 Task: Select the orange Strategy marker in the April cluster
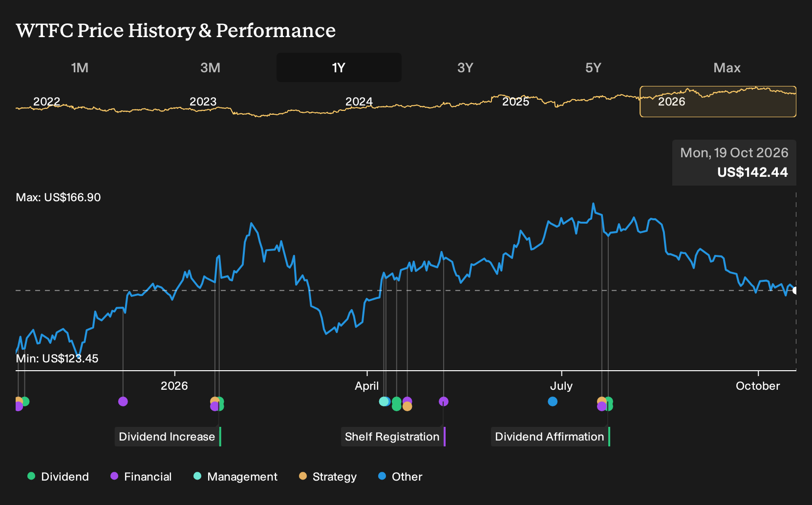click(x=407, y=406)
